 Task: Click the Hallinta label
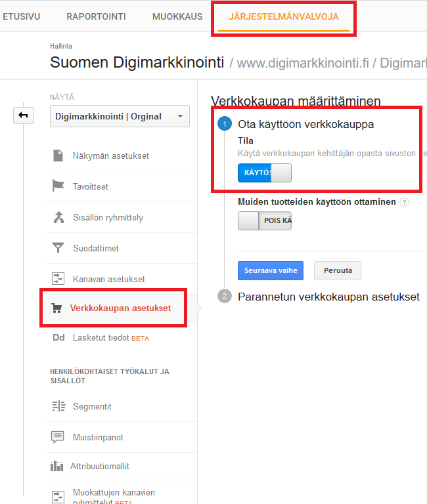pos(61,46)
